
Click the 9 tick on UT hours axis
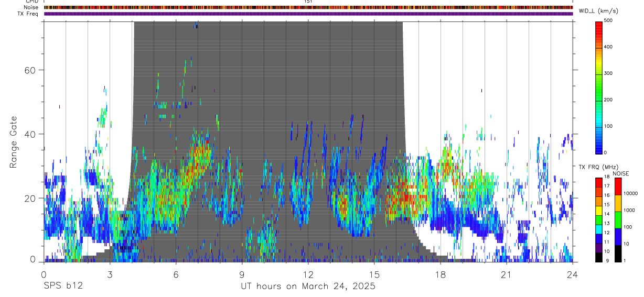pyautogui.click(x=242, y=274)
